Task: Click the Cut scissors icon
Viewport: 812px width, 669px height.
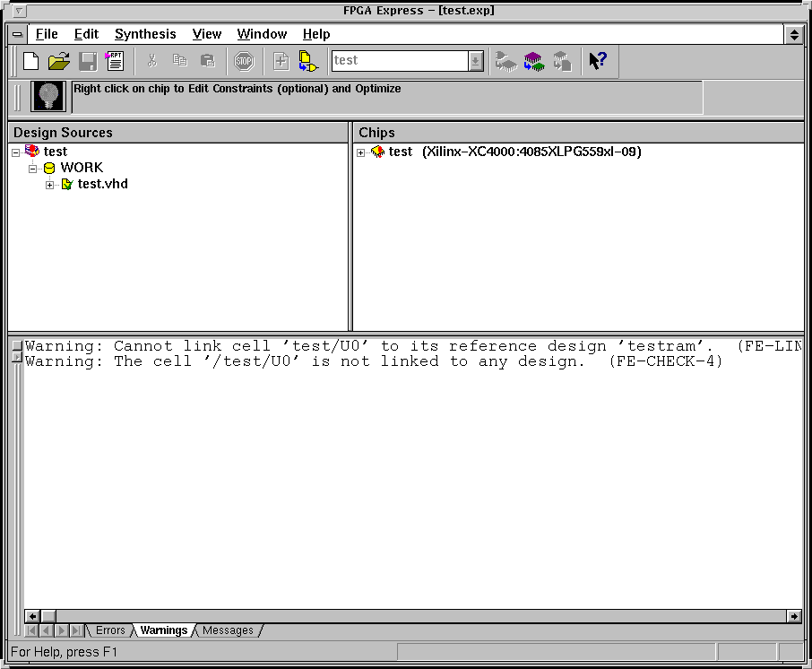Action: click(151, 61)
